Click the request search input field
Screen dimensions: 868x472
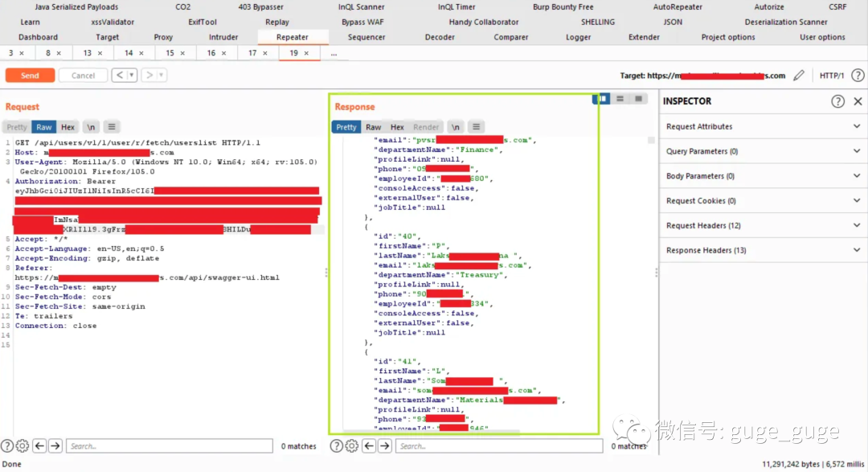(x=170, y=446)
